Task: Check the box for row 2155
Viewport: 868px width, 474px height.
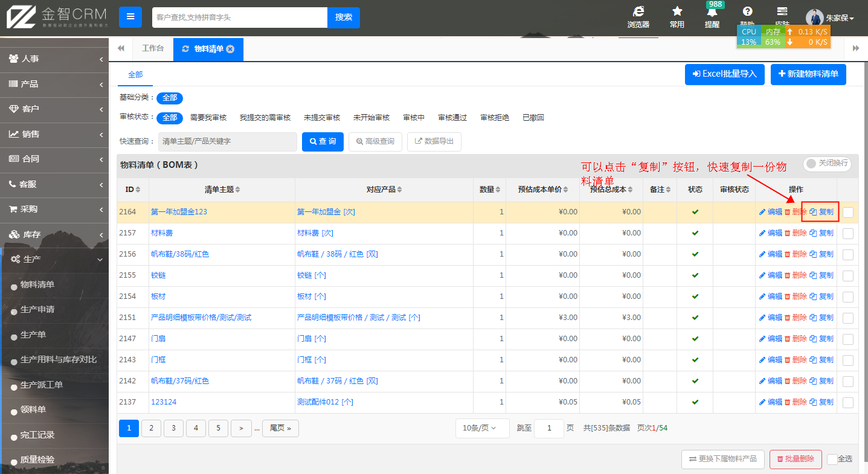Action: point(848,276)
